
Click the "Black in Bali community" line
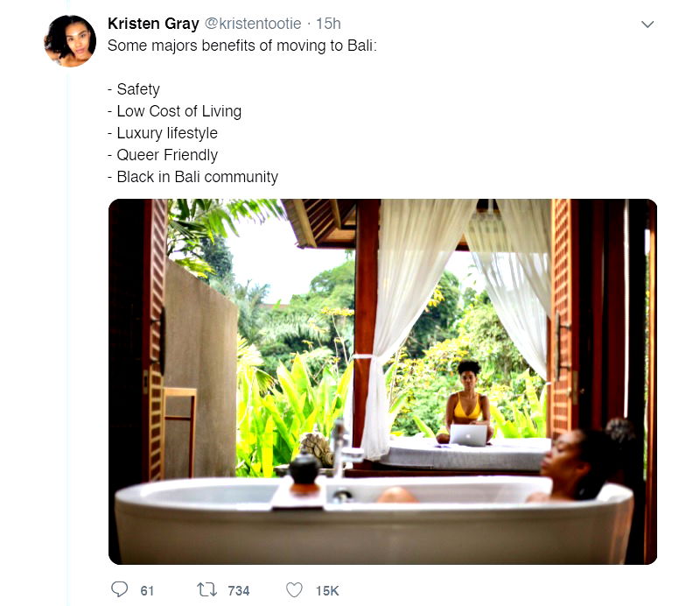192,177
